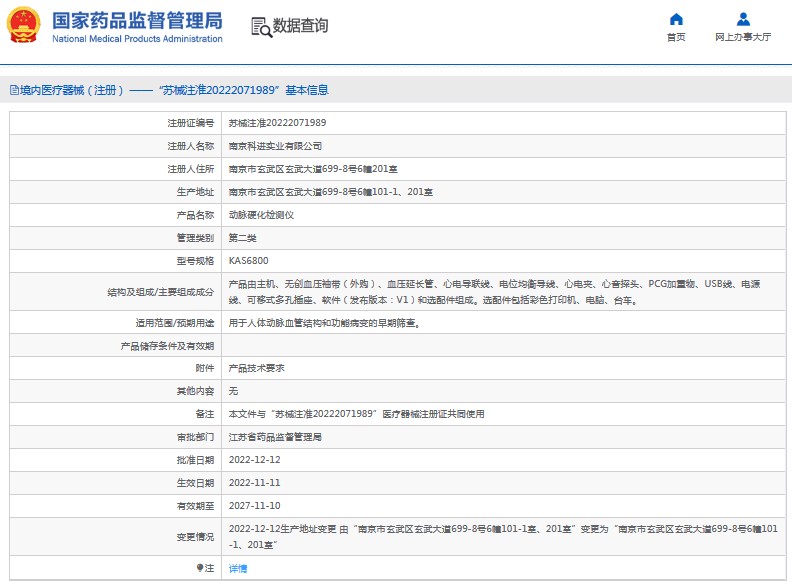Open the 数据查询 text label
The image size is (792, 587).
click(300, 26)
